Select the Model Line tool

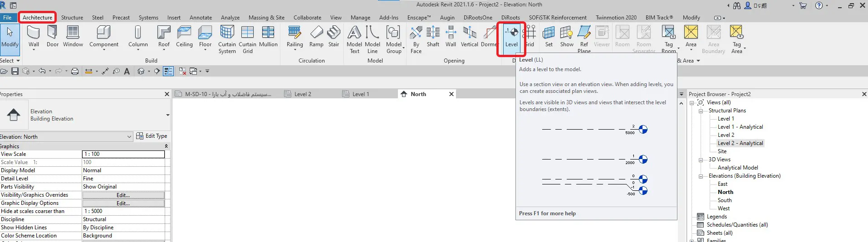click(373, 39)
